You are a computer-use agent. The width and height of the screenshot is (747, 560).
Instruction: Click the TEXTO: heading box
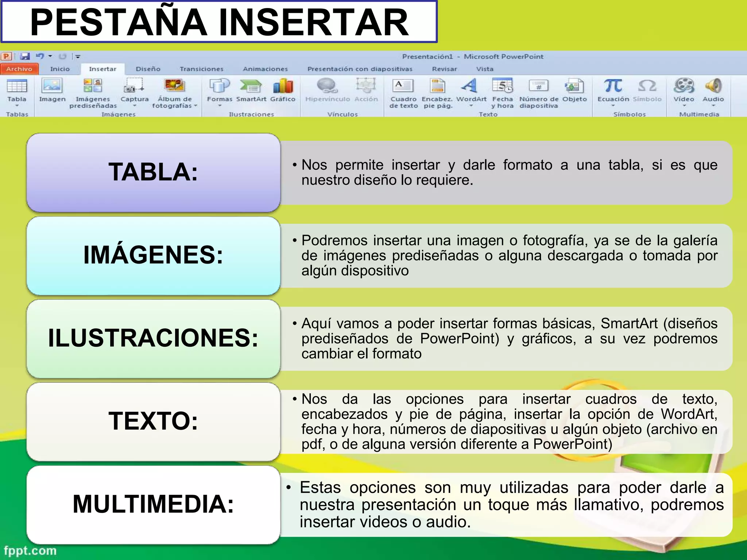(154, 422)
